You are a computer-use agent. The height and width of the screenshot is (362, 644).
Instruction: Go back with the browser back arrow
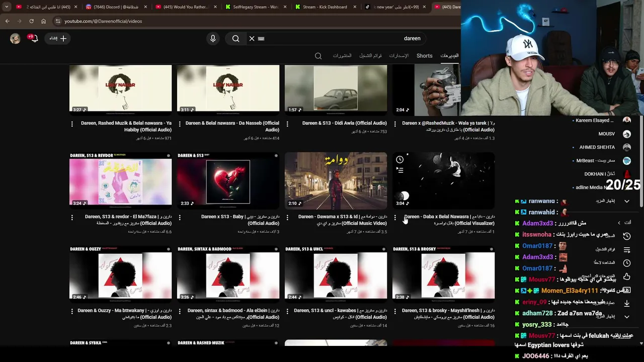point(7,21)
